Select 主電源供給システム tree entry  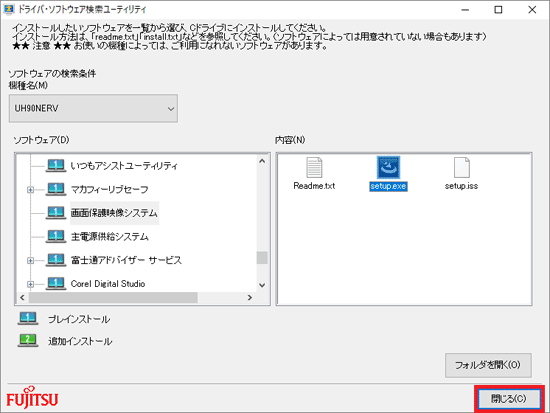[109, 237]
